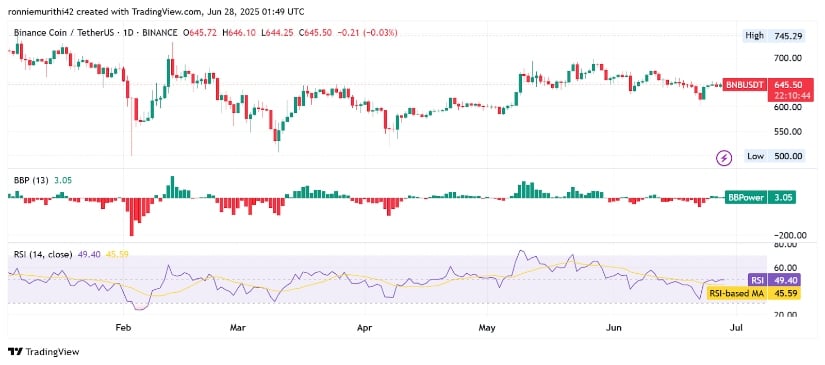Viewport: 825px width, 365px height.
Task: Click the BBP legend value 3.05
Action: [63, 180]
